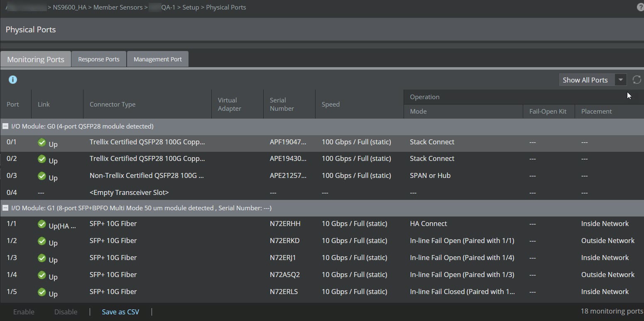644x321 pixels.
Task: Click NS9600_HA in the breadcrumb
Action: (70, 7)
